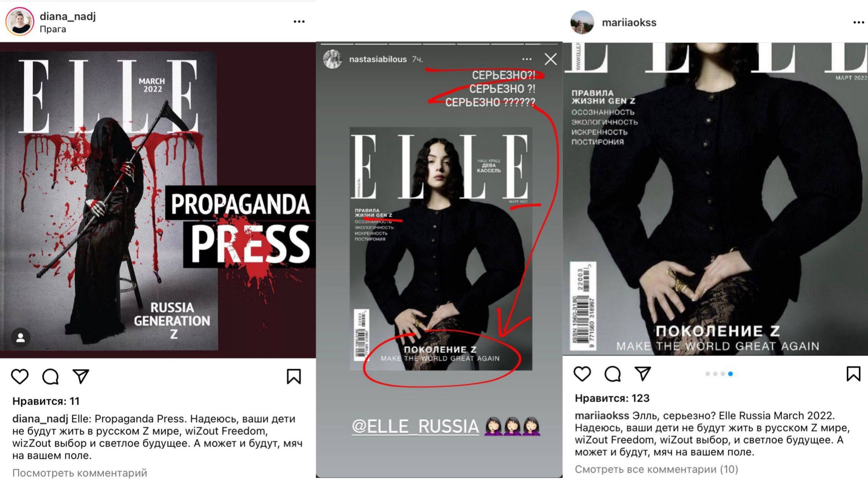The width and height of the screenshot is (868, 488).
Task: Share mariiaokss's post via paper plane
Action: 643,373
